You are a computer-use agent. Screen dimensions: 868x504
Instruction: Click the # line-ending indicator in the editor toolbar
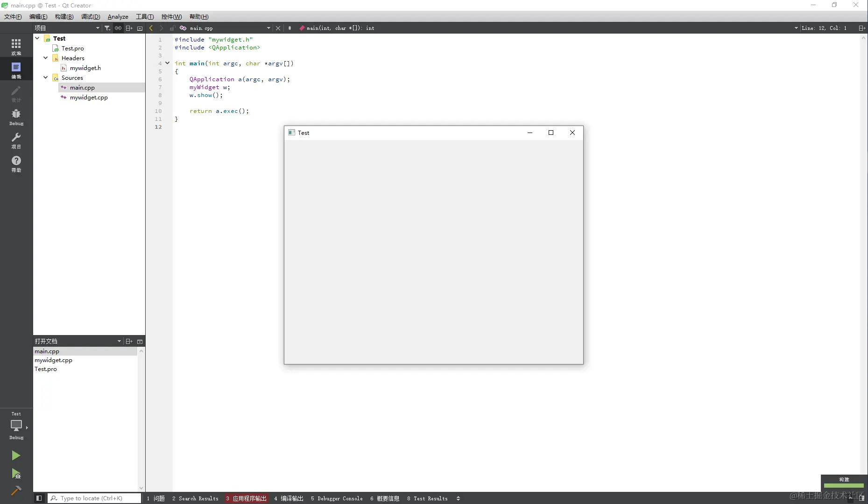point(289,28)
